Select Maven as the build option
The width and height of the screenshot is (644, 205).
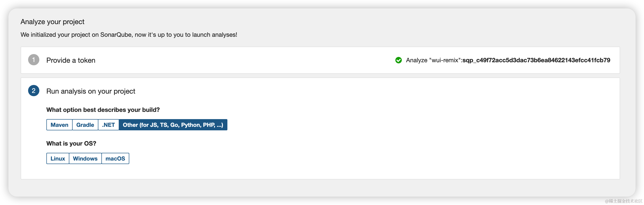tap(59, 125)
